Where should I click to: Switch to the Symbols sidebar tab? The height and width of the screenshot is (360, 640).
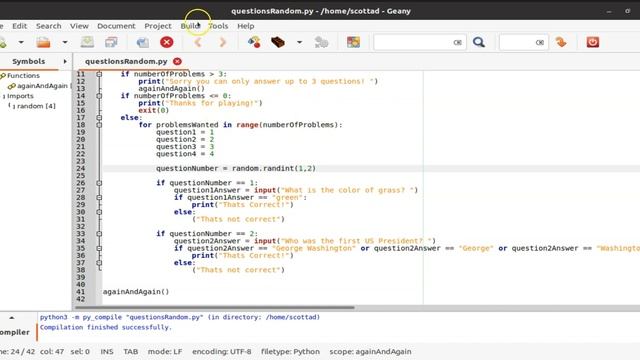[29, 61]
